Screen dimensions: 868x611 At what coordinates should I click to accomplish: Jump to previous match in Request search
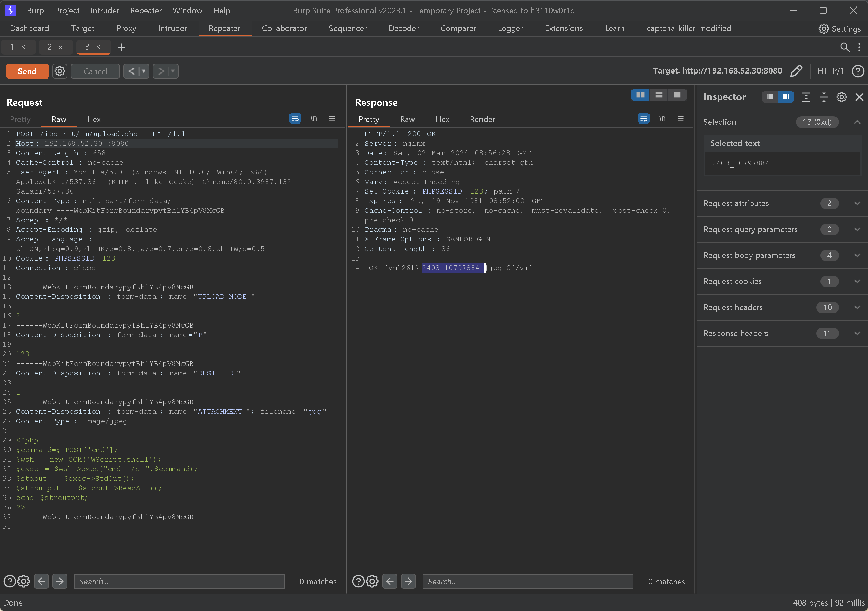pos(41,581)
